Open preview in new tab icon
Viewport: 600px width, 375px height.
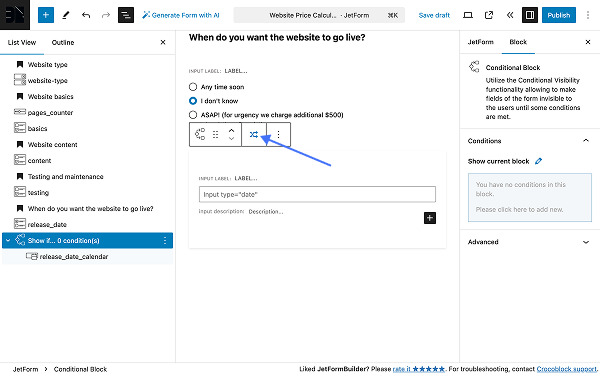(489, 15)
